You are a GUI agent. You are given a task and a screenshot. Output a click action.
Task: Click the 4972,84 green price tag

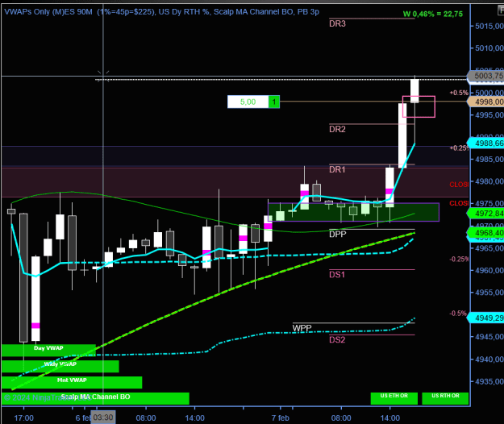(486, 213)
